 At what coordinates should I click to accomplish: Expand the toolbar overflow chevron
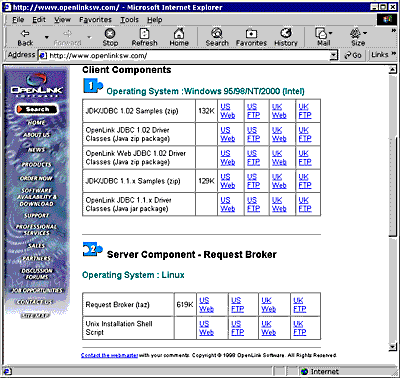click(x=394, y=31)
